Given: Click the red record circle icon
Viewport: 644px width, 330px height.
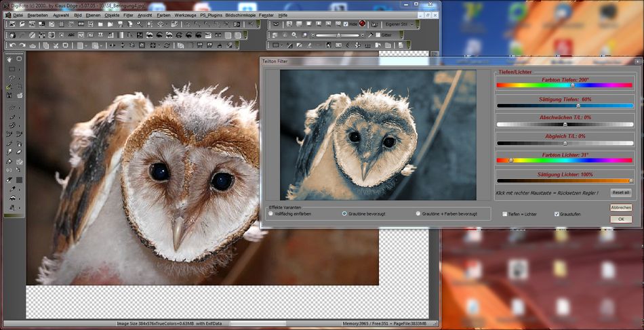Looking at the screenshot, I should [x=363, y=24].
